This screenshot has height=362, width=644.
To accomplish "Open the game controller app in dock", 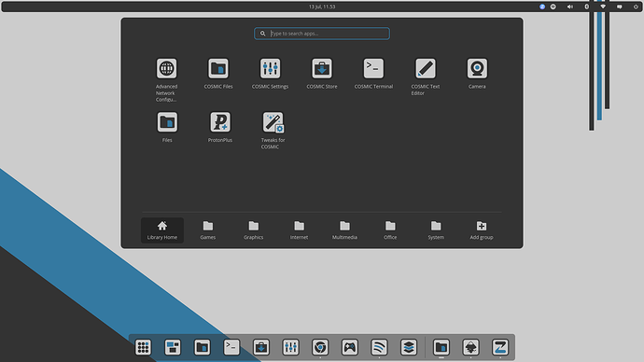I will click(349, 347).
